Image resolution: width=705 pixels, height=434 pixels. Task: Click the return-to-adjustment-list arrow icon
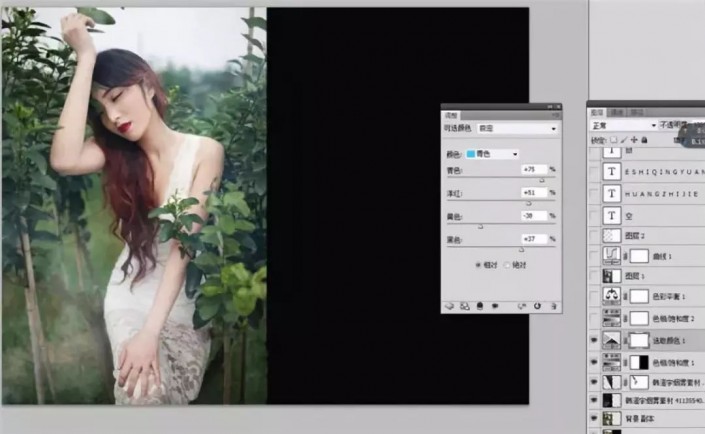[450, 305]
